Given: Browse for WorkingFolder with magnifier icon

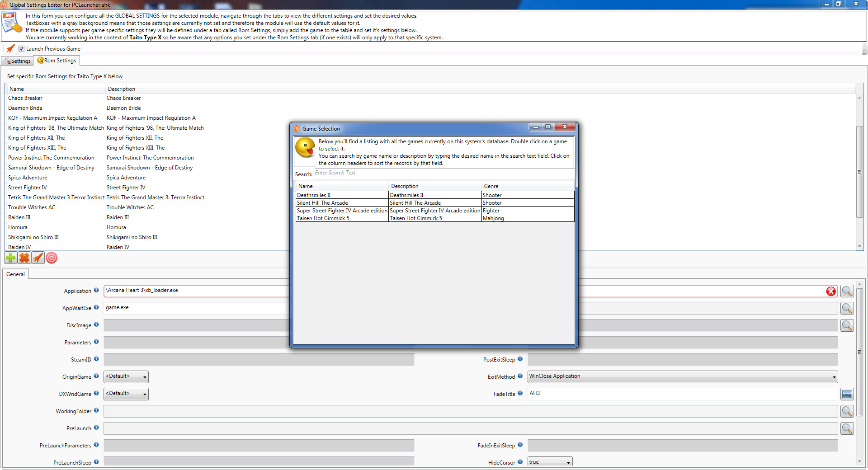Looking at the screenshot, I should point(847,411).
